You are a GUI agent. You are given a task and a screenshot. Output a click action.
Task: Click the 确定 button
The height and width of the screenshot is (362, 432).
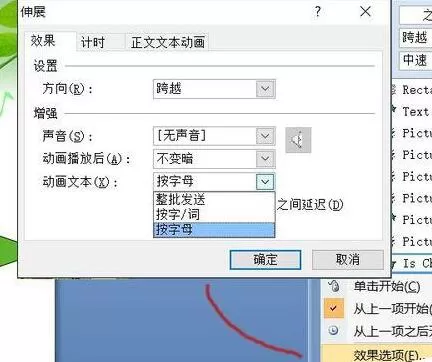(x=265, y=260)
